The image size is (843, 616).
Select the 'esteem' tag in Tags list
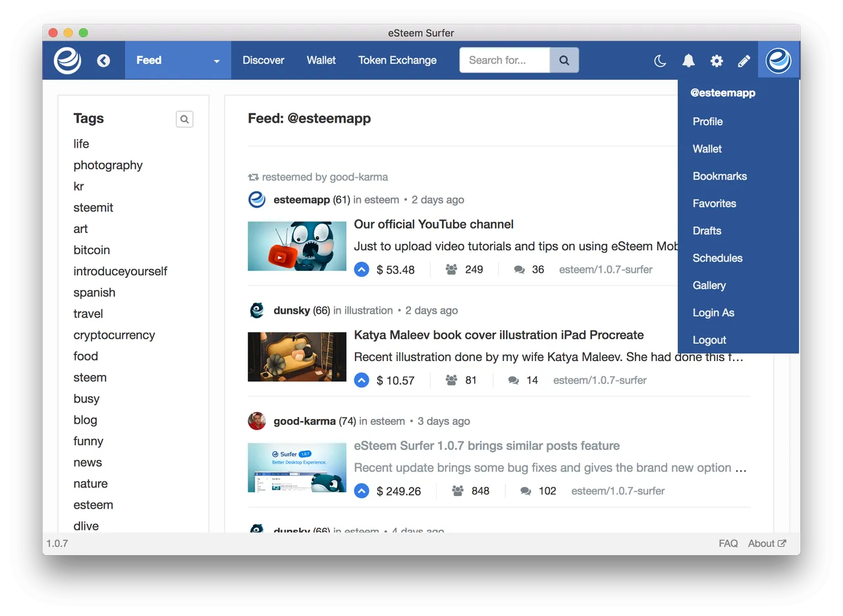[x=93, y=505]
